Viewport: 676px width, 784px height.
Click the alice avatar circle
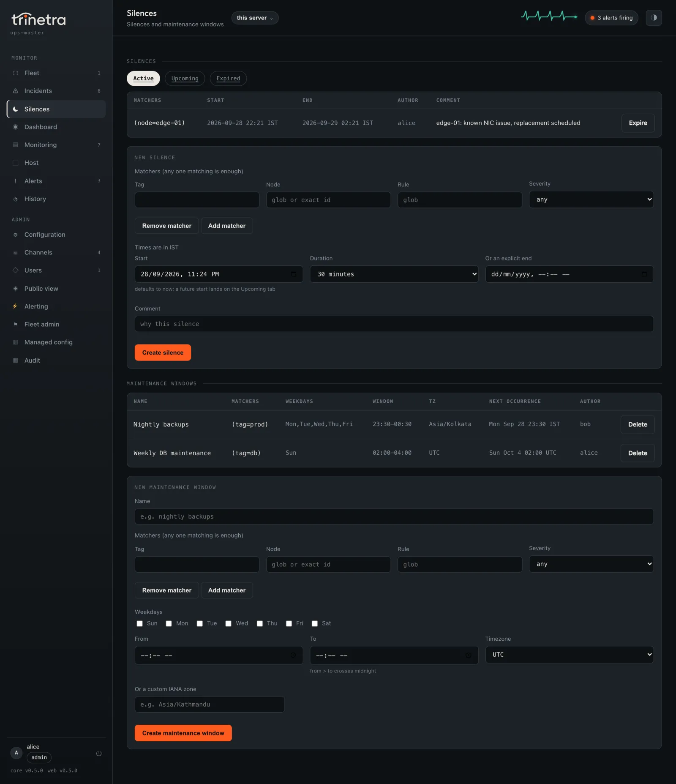pos(16,753)
